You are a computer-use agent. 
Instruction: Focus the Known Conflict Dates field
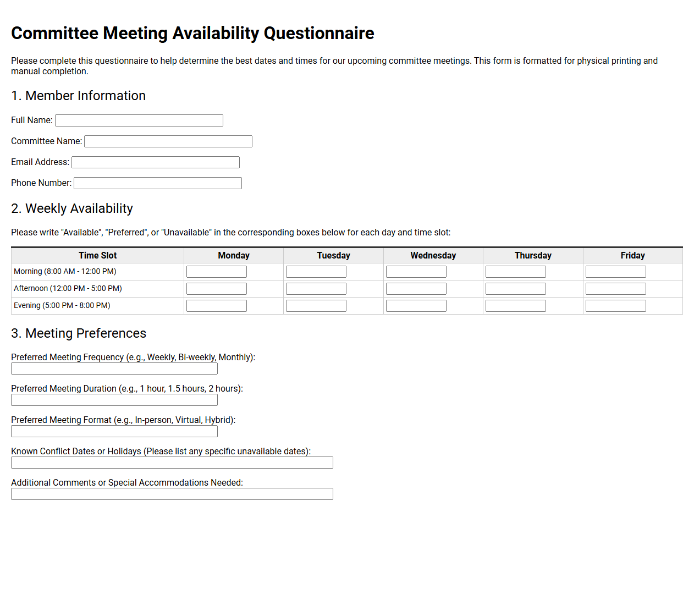click(172, 463)
